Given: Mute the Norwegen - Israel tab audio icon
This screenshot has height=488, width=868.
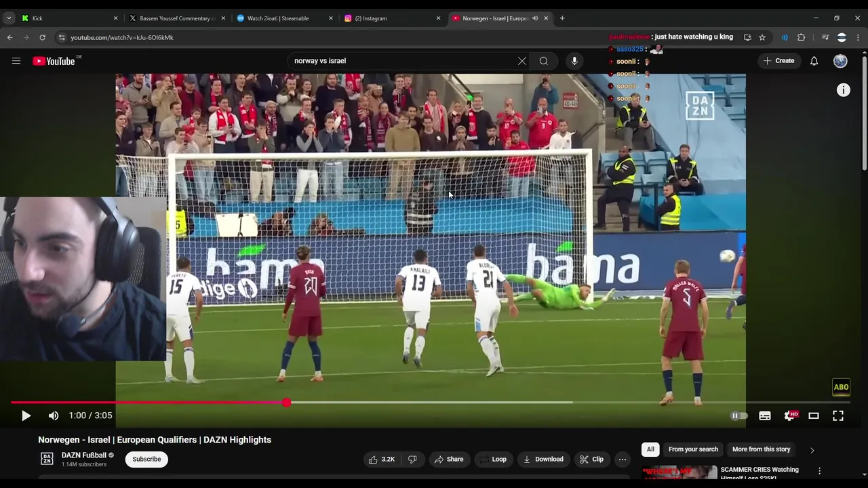Looking at the screenshot, I should coord(535,18).
